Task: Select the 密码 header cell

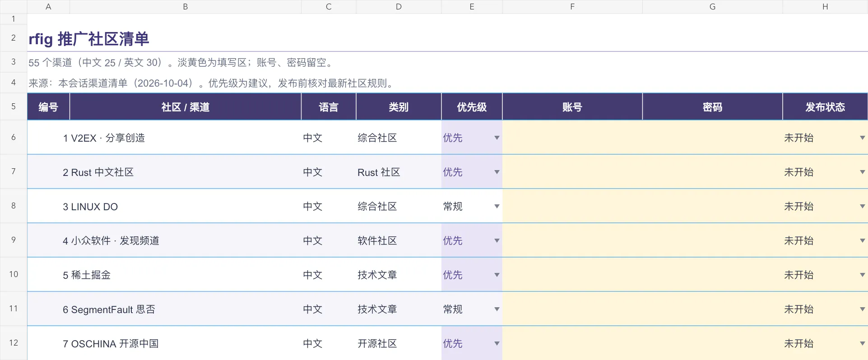Action: tap(712, 107)
